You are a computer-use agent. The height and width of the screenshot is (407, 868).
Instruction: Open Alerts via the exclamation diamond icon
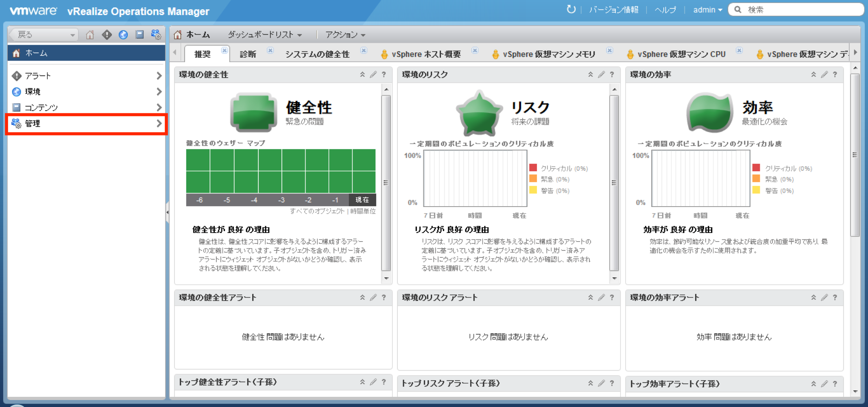point(106,35)
